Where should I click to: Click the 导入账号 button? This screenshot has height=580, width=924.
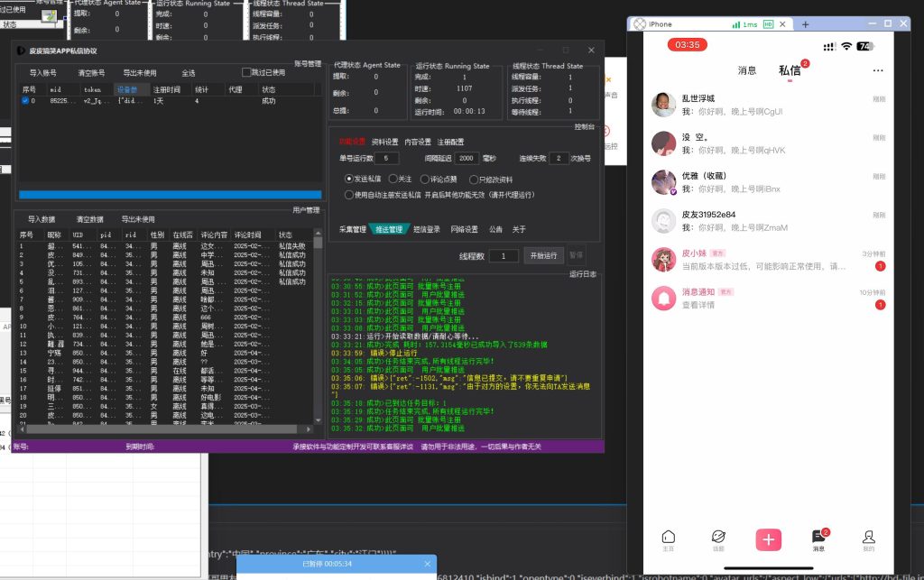(42, 72)
